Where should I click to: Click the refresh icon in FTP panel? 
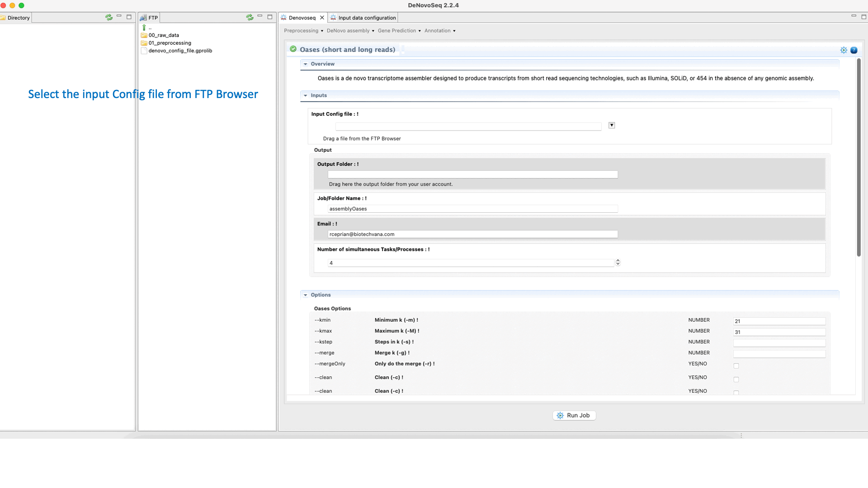tap(250, 17)
